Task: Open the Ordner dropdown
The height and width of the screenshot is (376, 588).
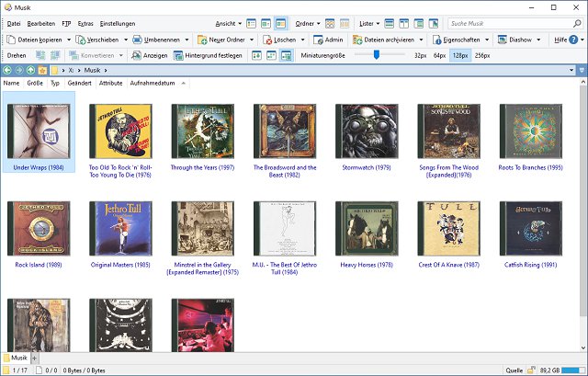Action: (x=308, y=24)
